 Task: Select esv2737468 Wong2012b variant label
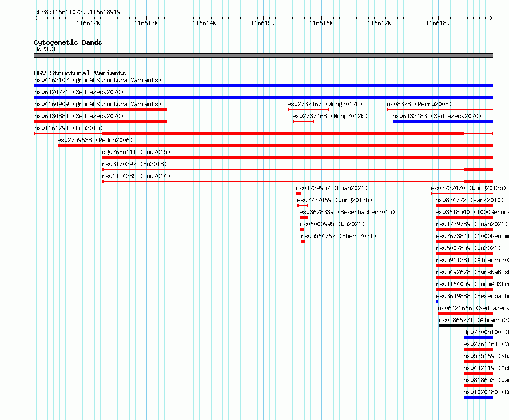click(x=330, y=116)
